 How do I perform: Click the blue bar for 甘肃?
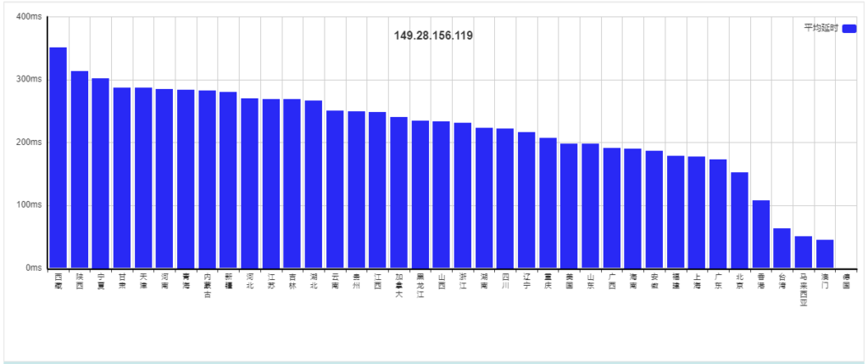(x=122, y=178)
